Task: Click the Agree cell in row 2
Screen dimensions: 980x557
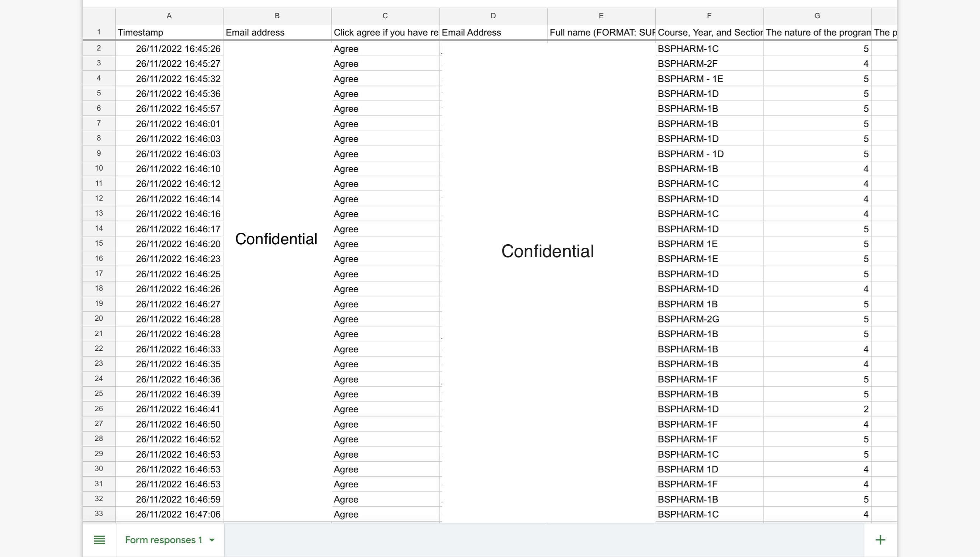Action: click(385, 49)
